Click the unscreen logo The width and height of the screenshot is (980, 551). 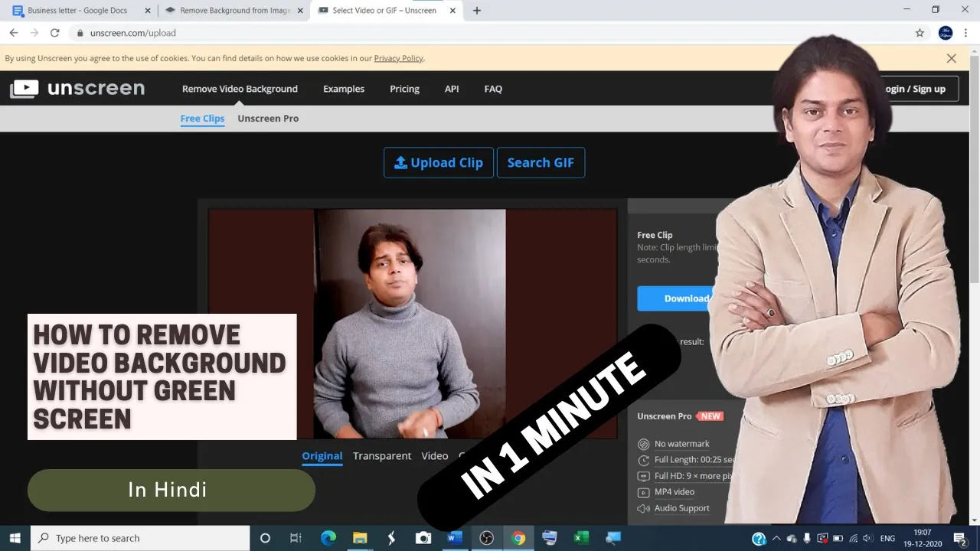tap(77, 89)
